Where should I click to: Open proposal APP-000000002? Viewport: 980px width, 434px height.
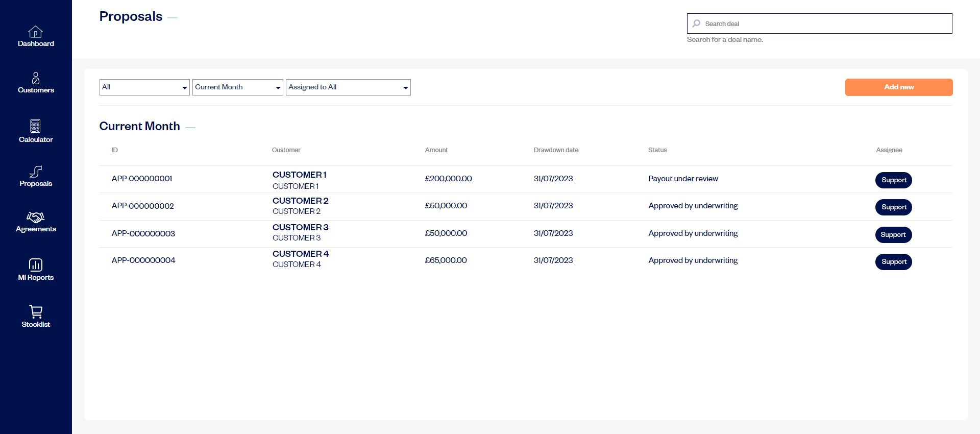(x=143, y=206)
